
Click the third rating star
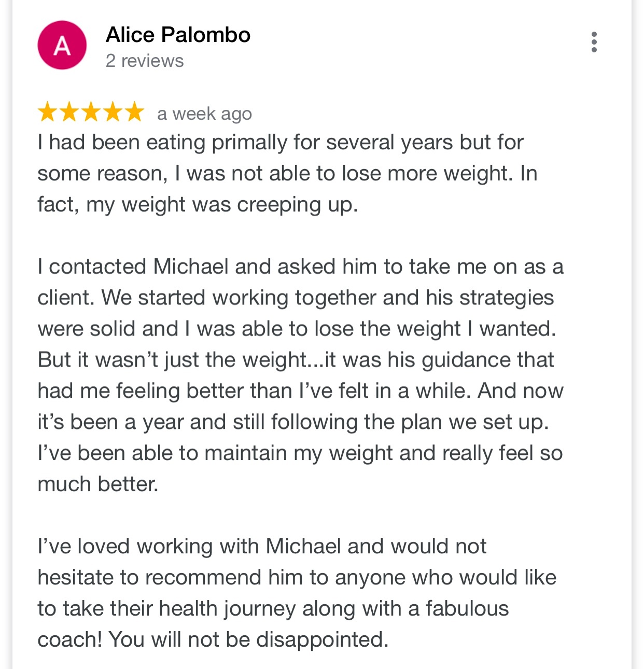(91, 112)
